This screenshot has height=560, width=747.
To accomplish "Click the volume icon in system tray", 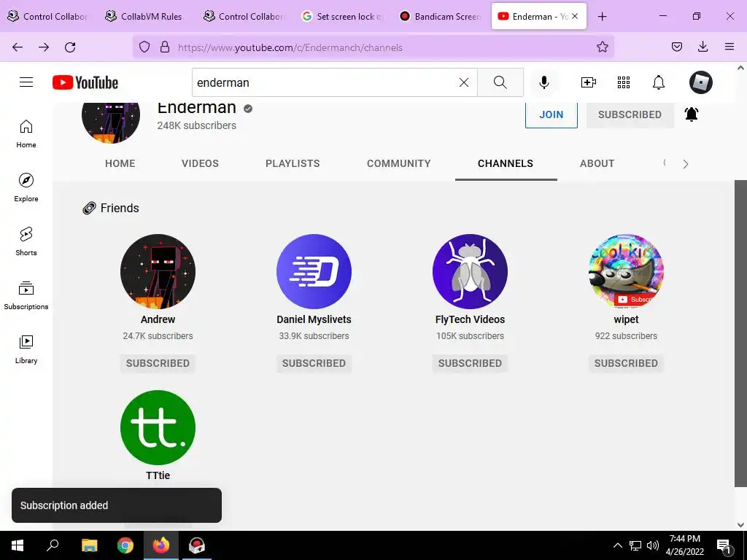I will click(653, 545).
